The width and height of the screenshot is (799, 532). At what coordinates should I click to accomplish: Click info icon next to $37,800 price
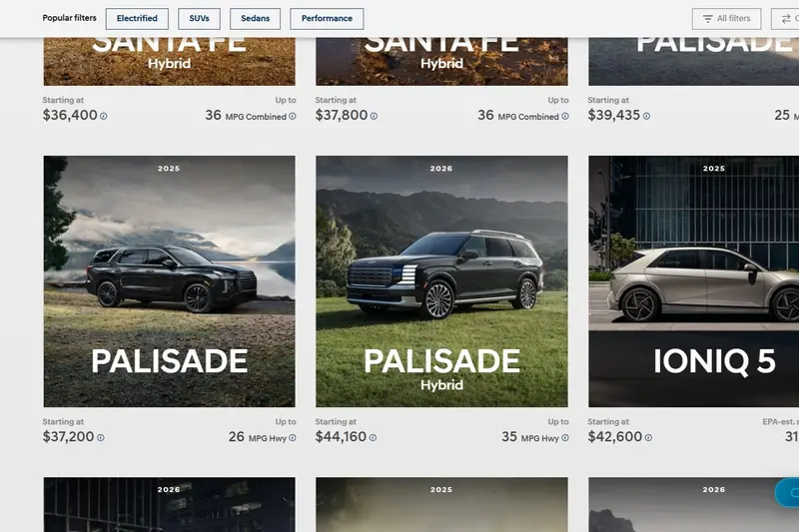point(374,116)
